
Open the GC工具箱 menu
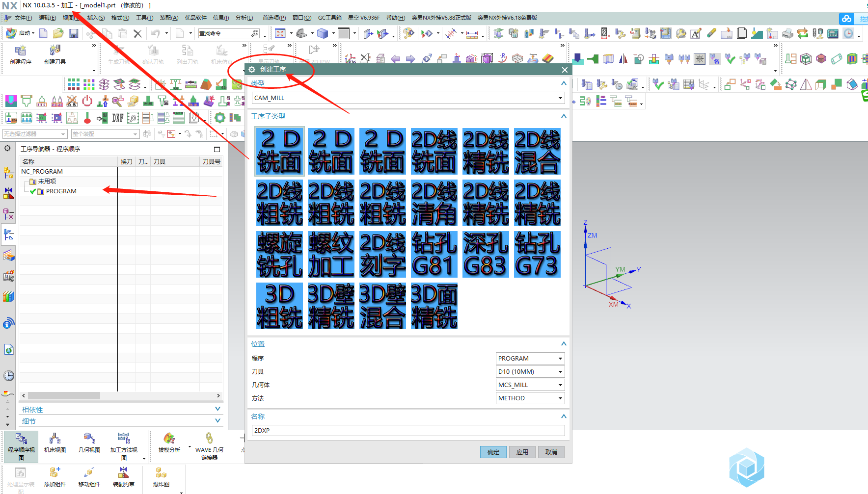329,18
